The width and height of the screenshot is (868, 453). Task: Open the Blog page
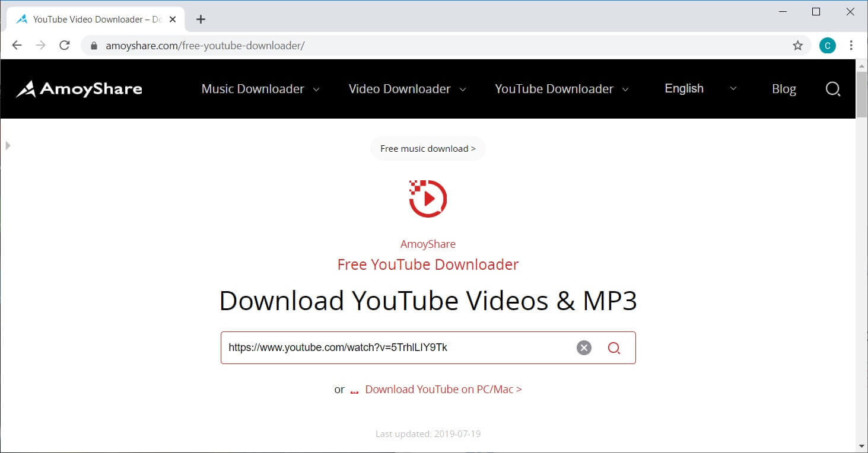coord(784,88)
